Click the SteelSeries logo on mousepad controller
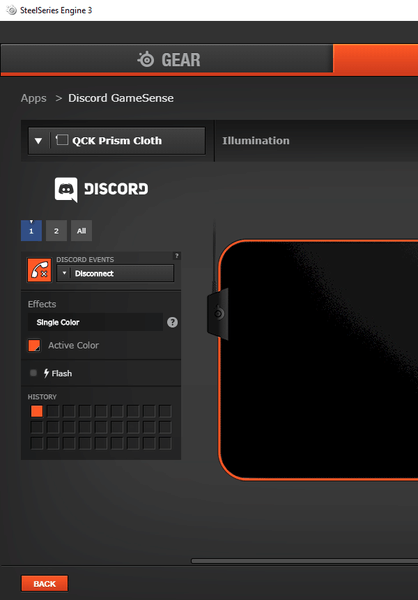 219,313
